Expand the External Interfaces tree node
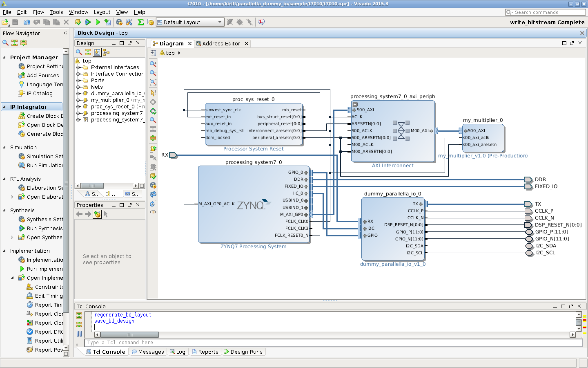The width and height of the screenshot is (588, 368). (x=78, y=67)
